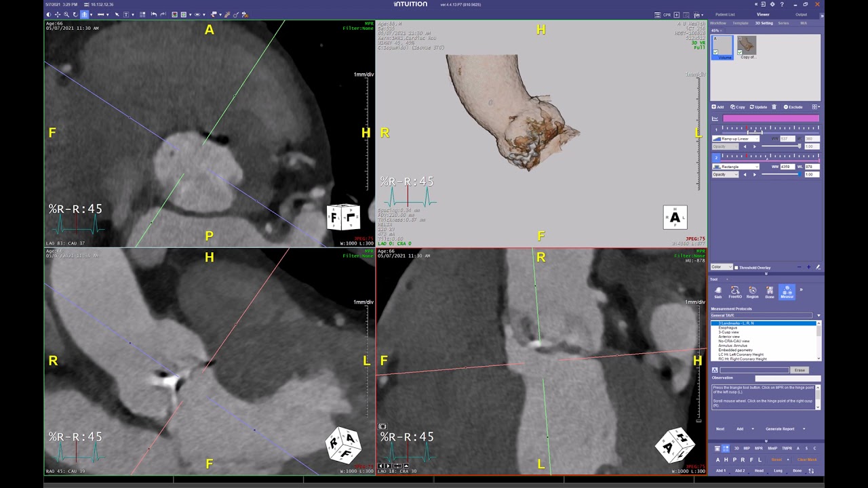Screen dimensions: 868x488
Task: Open ruler tool options dropdown arrow
Action: click(x=108, y=14)
